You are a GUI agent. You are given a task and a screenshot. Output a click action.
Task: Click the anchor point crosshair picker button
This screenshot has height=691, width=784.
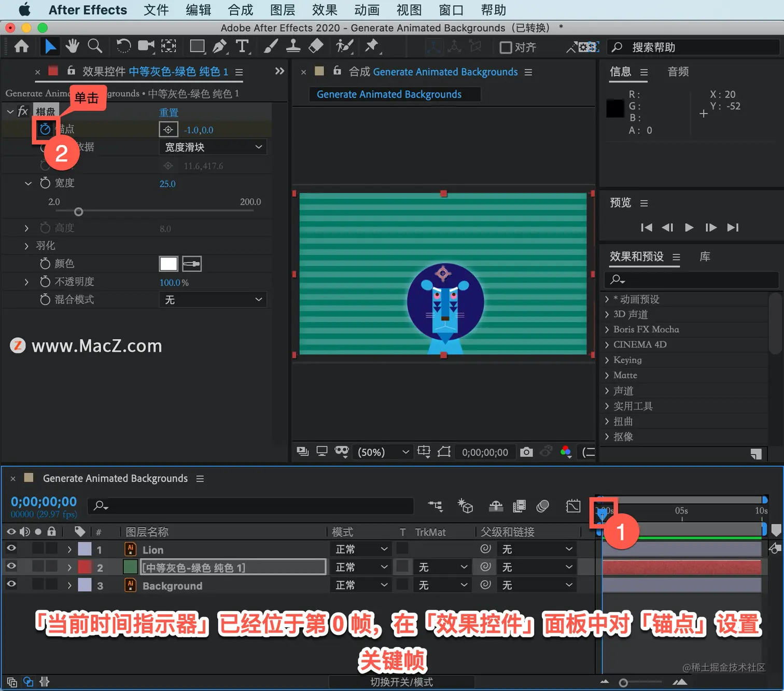click(168, 130)
